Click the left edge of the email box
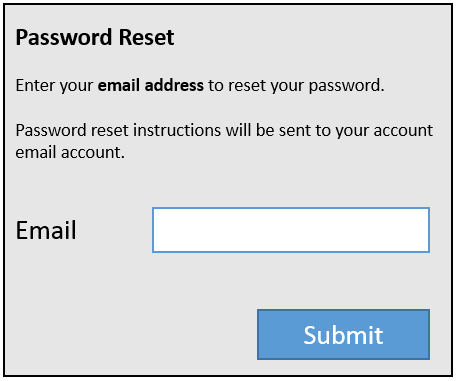 (155, 230)
